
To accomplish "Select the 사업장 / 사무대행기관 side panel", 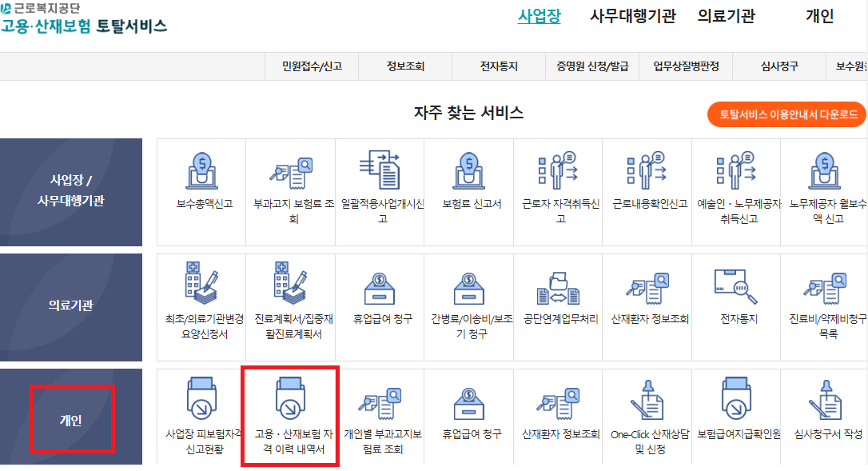I will [x=71, y=192].
